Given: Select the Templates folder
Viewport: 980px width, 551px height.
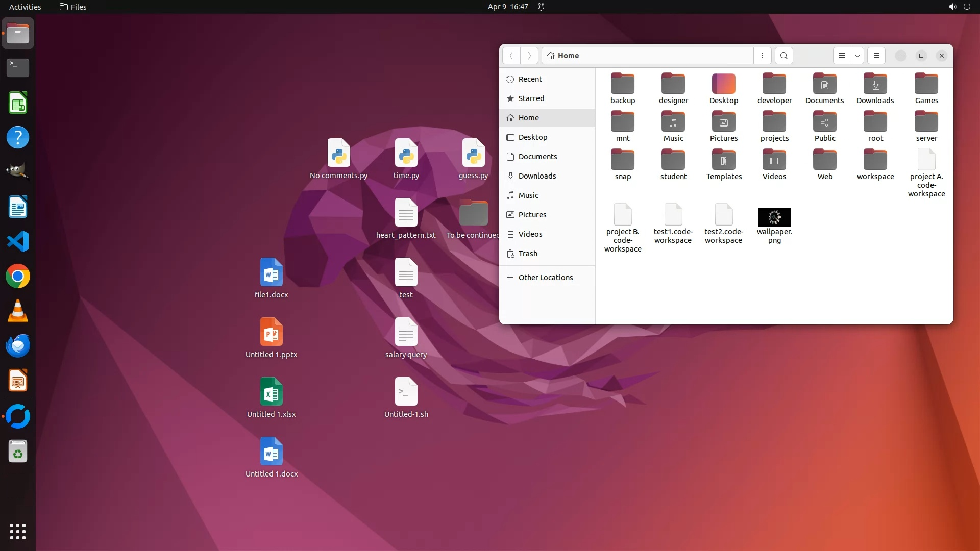Looking at the screenshot, I should pyautogui.click(x=724, y=160).
